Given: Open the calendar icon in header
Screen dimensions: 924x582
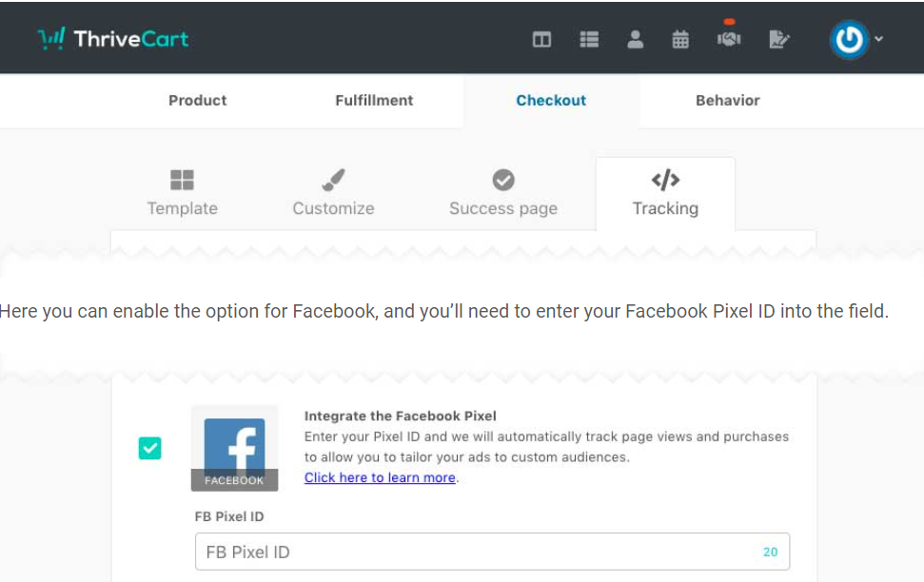Looking at the screenshot, I should point(680,40).
